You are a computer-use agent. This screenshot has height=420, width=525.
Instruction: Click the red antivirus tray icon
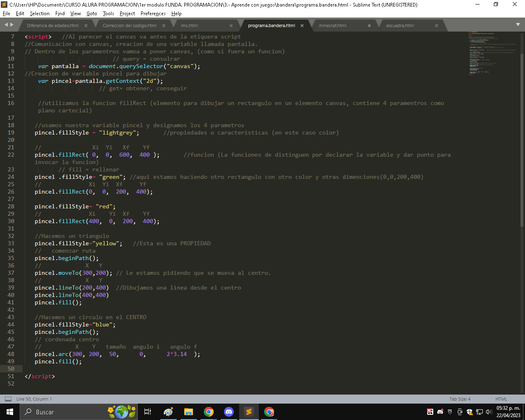point(430,412)
